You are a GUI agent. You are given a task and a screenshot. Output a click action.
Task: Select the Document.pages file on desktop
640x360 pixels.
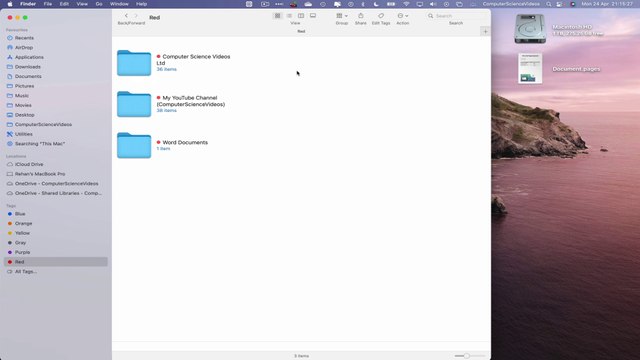coord(530,69)
